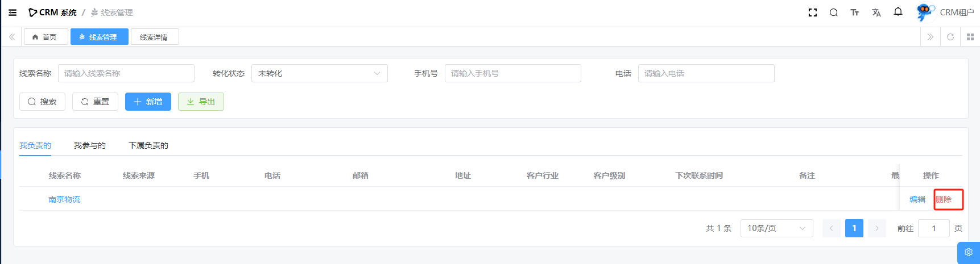Open the floating settings gear button
Viewport: 980px width, 264px height.
[968, 253]
